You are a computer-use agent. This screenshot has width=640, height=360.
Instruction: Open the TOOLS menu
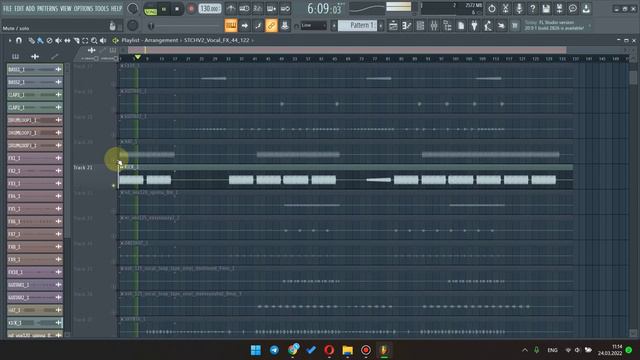pyautogui.click(x=102, y=8)
